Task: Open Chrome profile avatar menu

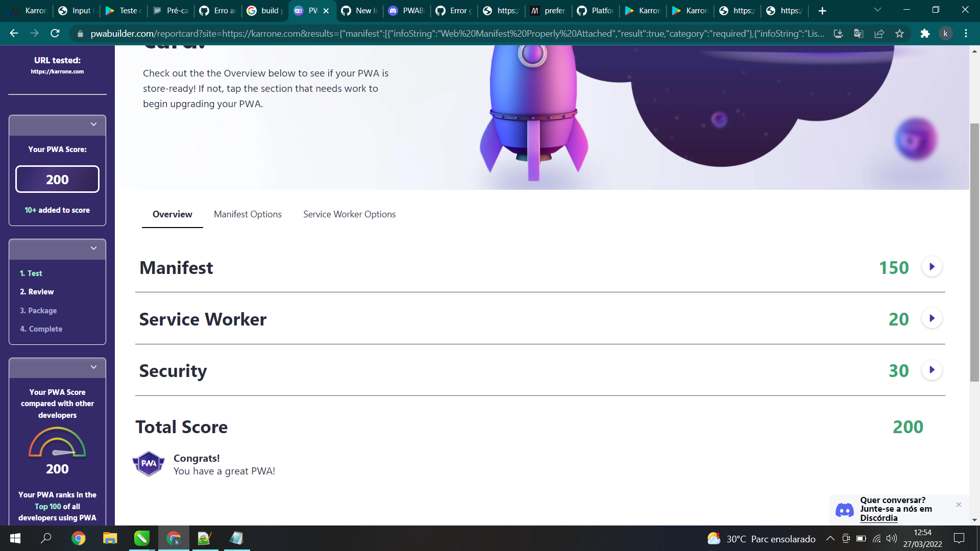Action: (x=947, y=33)
